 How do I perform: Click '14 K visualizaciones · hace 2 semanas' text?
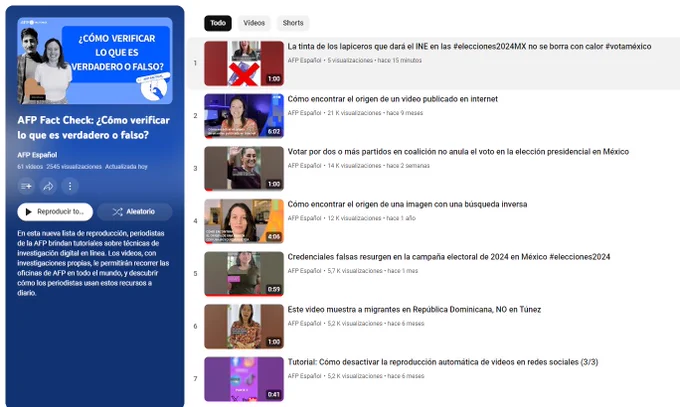pos(379,165)
